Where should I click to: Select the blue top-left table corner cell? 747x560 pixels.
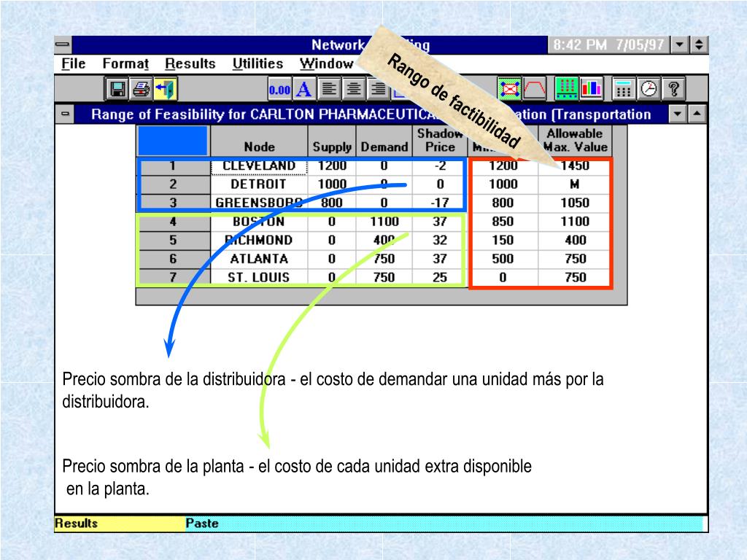click(172, 141)
